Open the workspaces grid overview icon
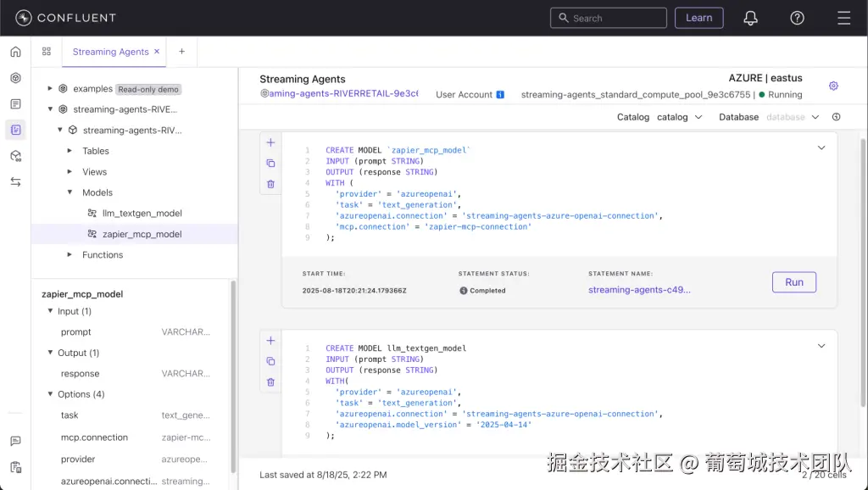 47,52
